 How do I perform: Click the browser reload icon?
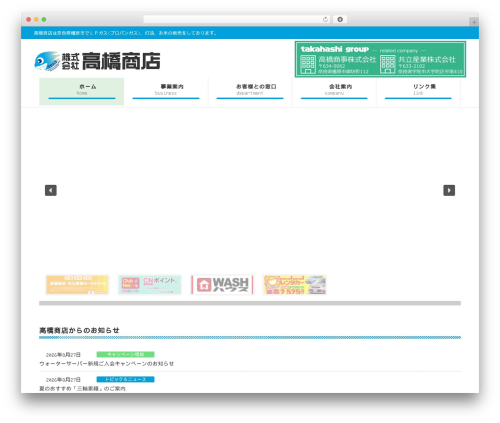325,19
